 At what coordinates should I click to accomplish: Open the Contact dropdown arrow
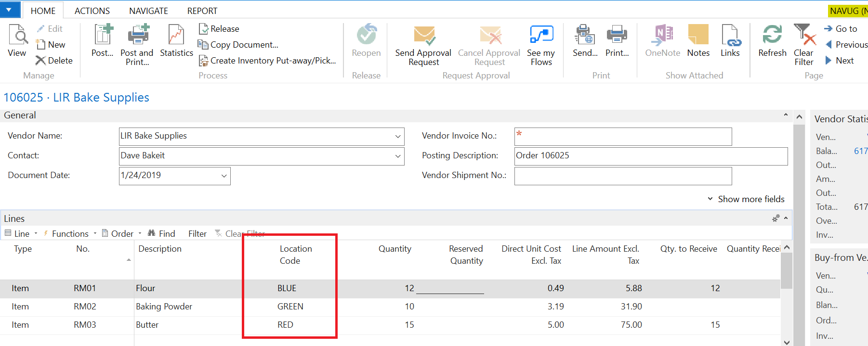(x=398, y=156)
